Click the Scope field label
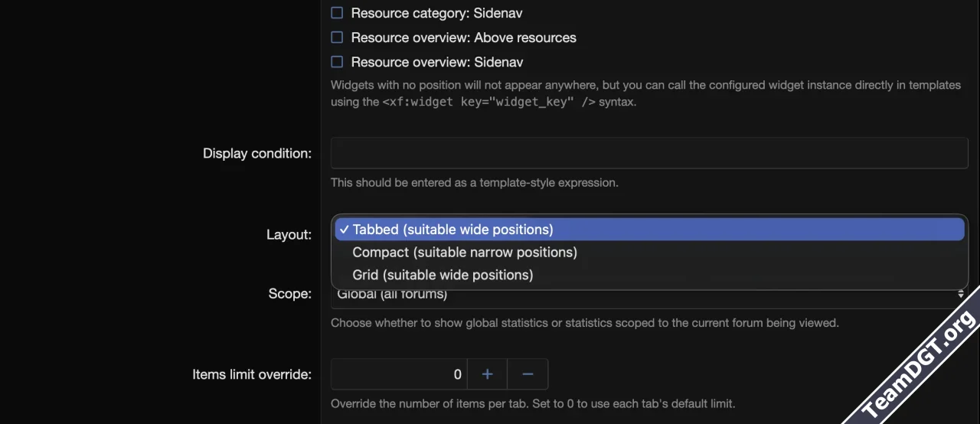The image size is (980, 424). coord(289,294)
